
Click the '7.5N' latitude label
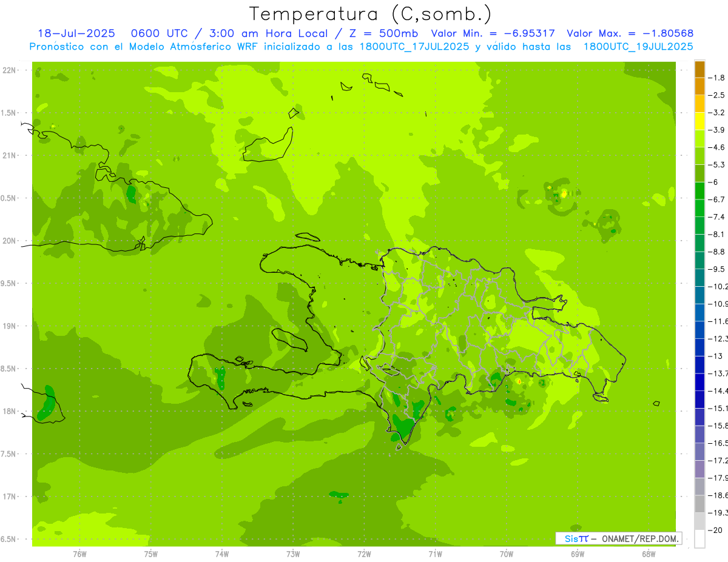(x=8, y=453)
